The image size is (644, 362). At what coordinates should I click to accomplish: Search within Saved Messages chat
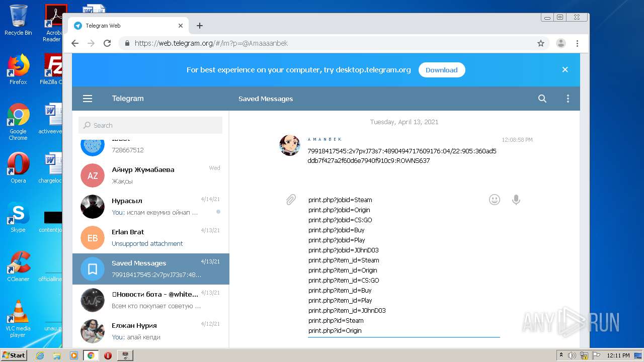[542, 99]
